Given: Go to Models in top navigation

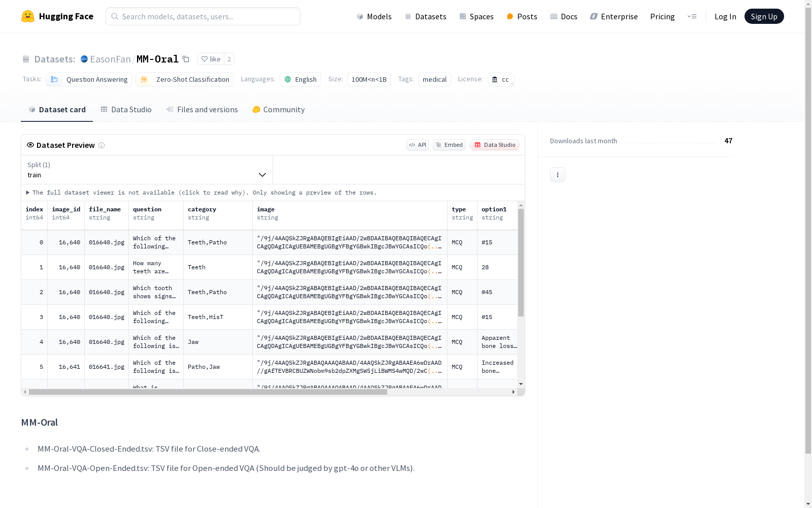Looking at the screenshot, I should click(374, 16).
